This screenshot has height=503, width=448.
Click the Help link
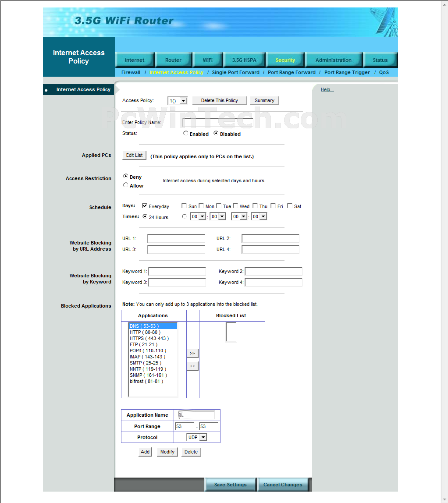(x=327, y=89)
